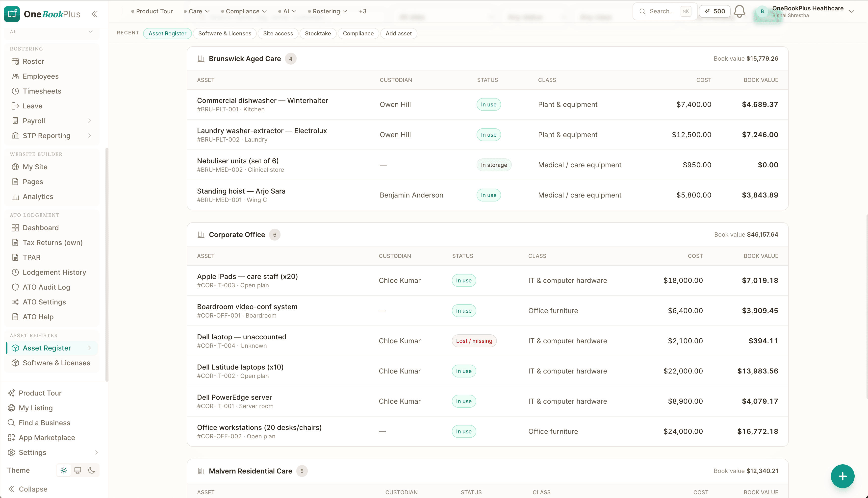The height and width of the screenshot is (498, 868).
Task: Select the Asset Register recent tab
Action: (167, 33)
